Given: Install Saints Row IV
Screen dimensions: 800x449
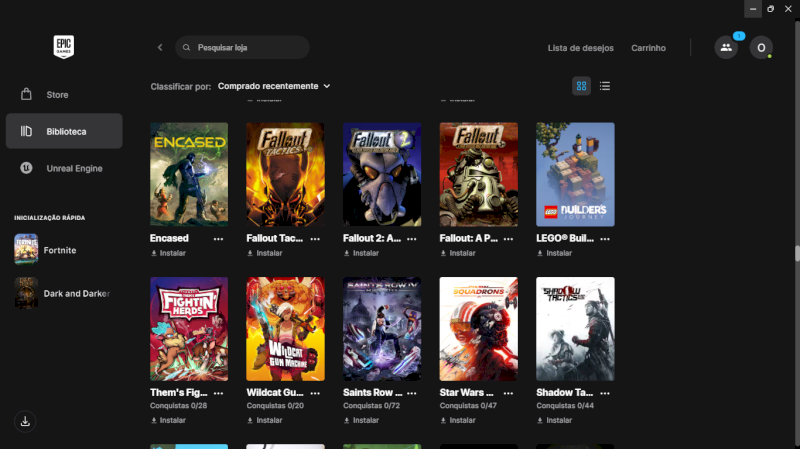Looking at the screenshot, I should 361,420.
